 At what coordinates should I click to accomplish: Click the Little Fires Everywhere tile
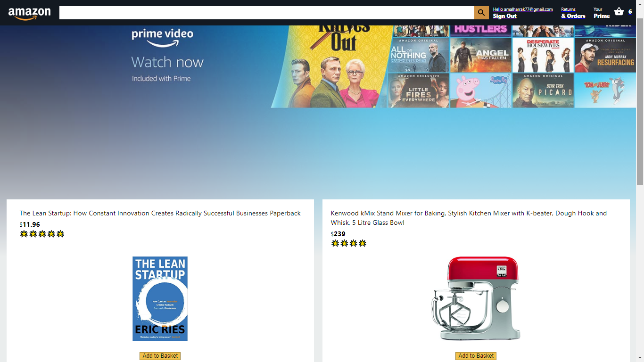point(419,90)
